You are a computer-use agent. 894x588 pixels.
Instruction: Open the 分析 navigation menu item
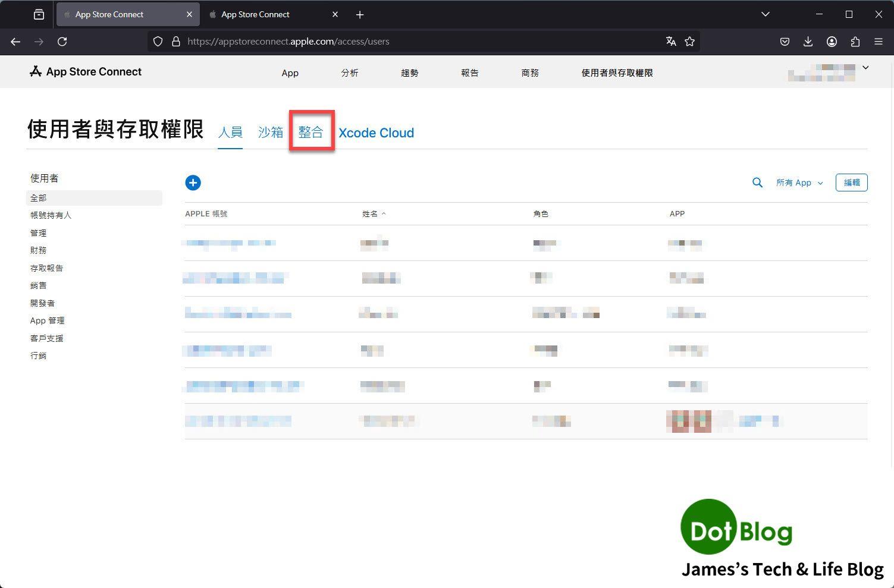point(350,73)
